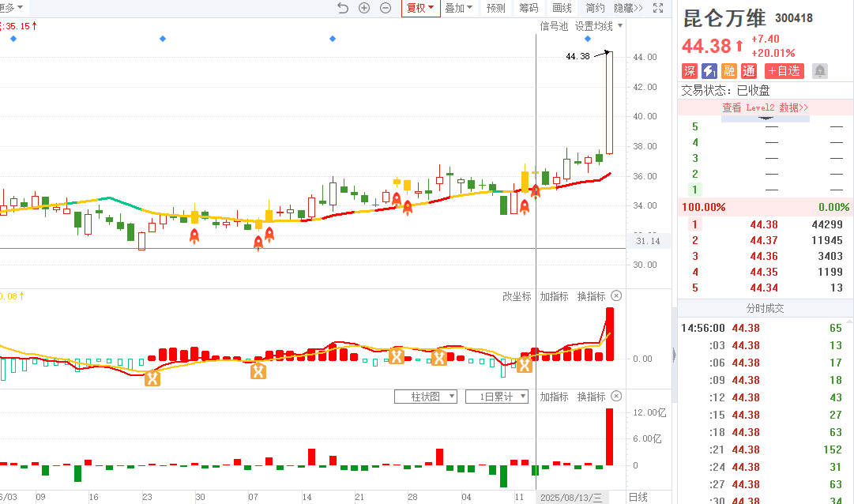This screenshot has width=854, height=504.
Task: Add stock via +自选 button
Action: click(784, 71)
